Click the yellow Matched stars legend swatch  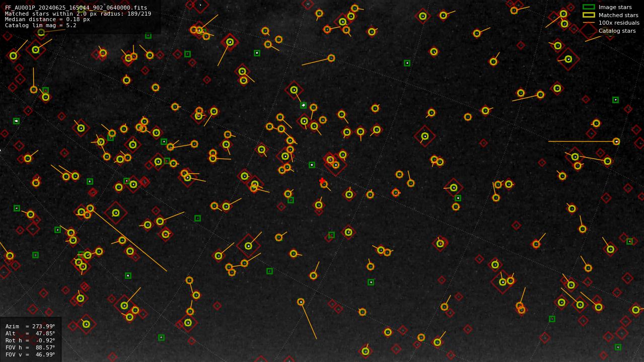pyautogui.click(x=589, y=15)
